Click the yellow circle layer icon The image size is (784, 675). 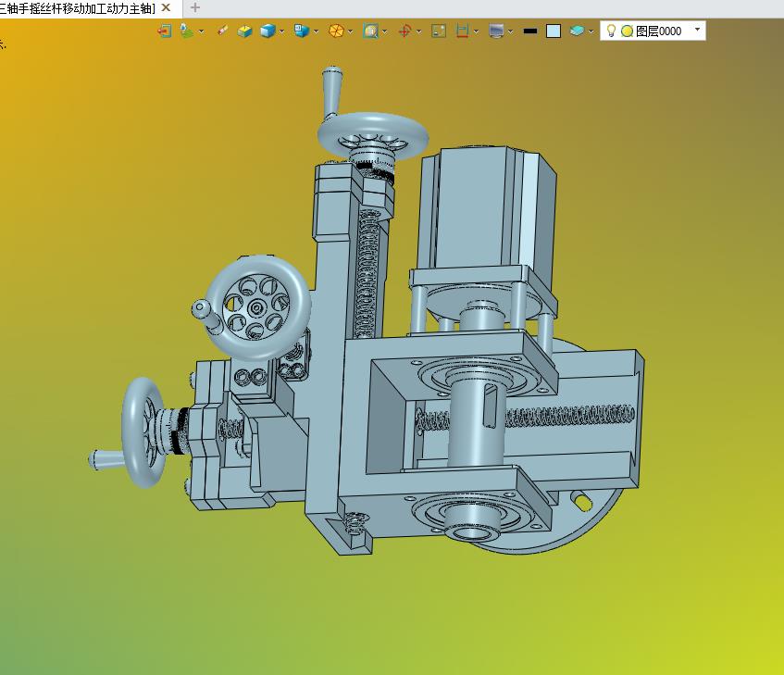[x=627, y=31]
